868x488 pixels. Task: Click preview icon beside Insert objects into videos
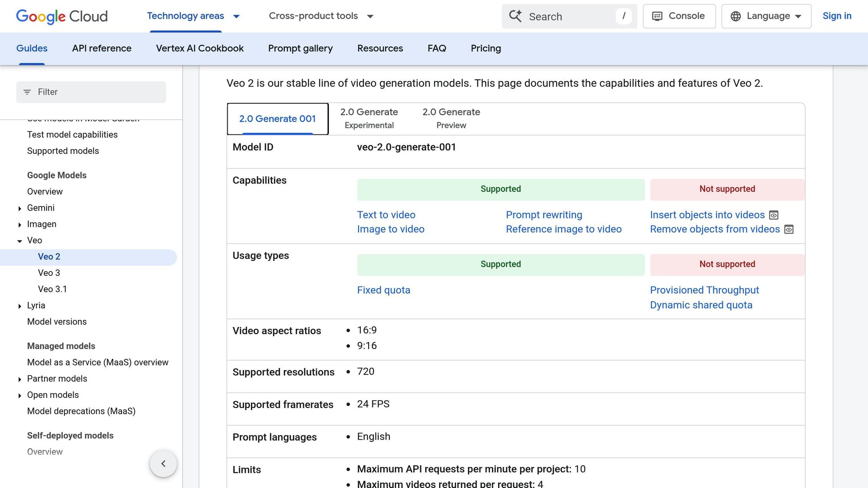(x=773, y=215)
